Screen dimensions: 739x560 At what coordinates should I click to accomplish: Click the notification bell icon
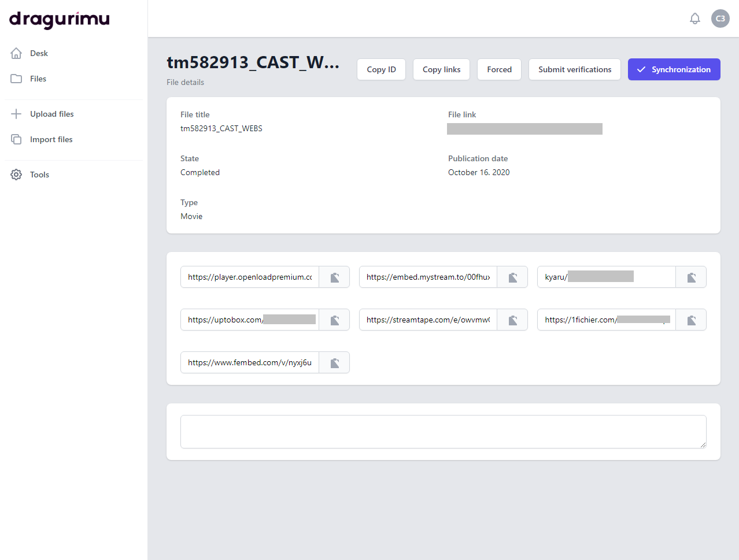(x=694, y=18)
